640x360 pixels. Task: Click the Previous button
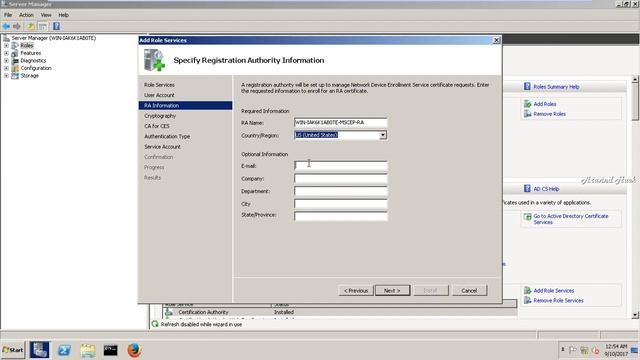[356, 291]
